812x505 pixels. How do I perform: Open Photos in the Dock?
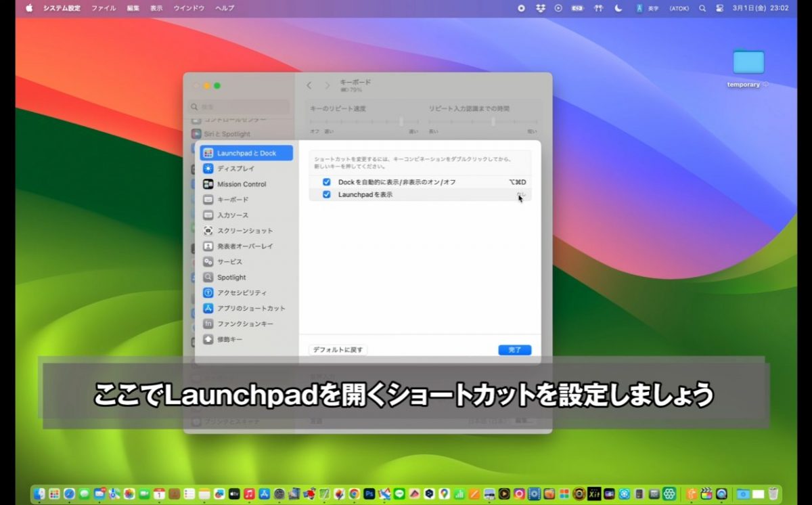129,493
